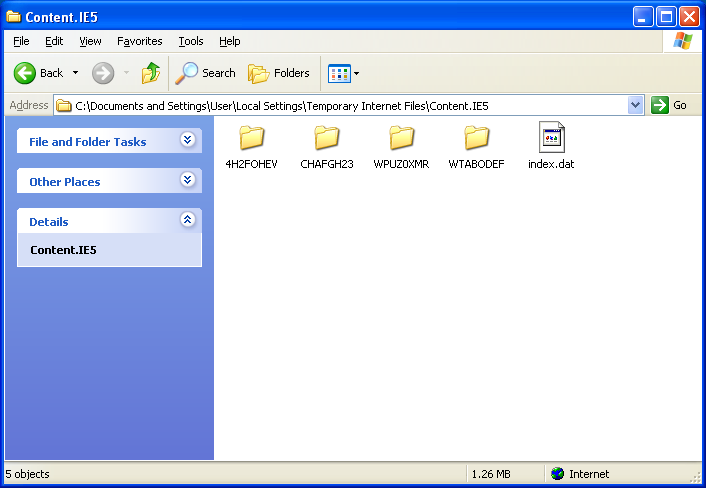Click the Up folder icon
Image resolution: width=706 pixels, height=488 pixels.
pyautogui.click(x=151, y=73)
